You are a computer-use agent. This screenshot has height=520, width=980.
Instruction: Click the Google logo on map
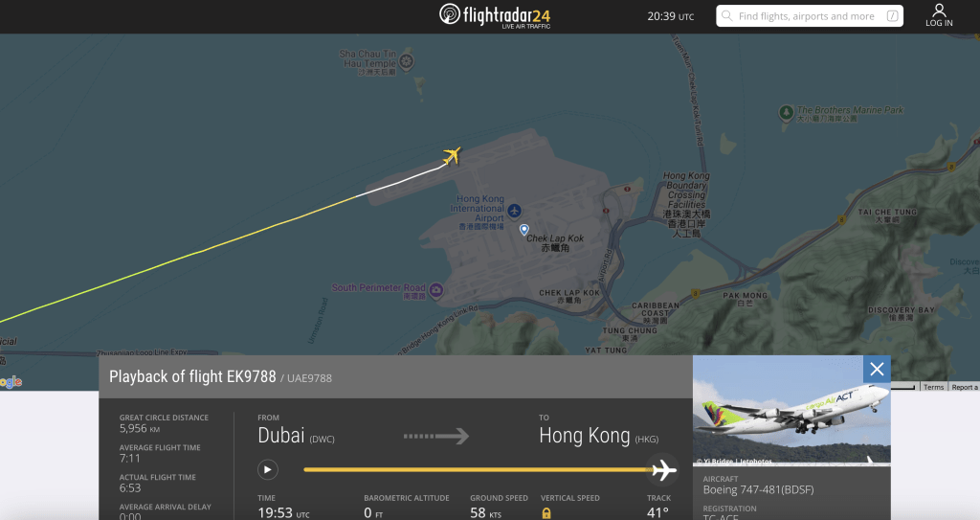(10, 382)
